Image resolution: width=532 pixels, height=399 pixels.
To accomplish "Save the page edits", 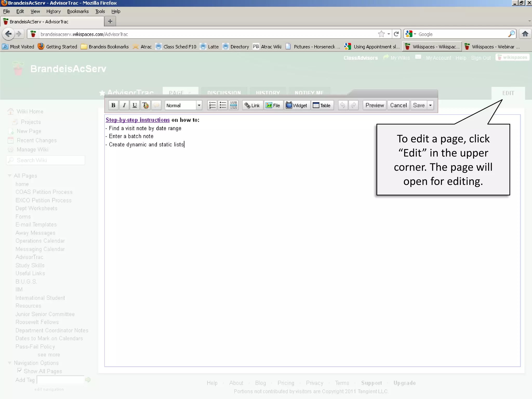I will [419, 105].
